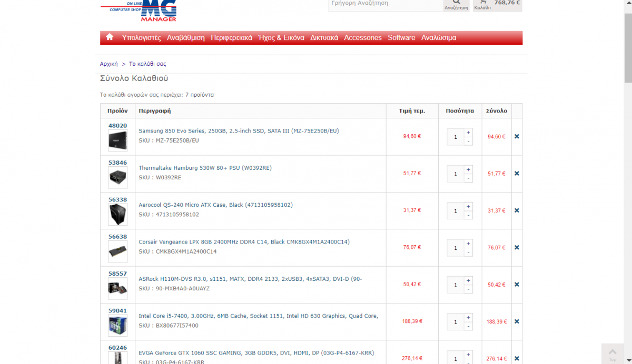Open product code 56338
The width and height of the screenshot is (632, 364).
(117, 200)
